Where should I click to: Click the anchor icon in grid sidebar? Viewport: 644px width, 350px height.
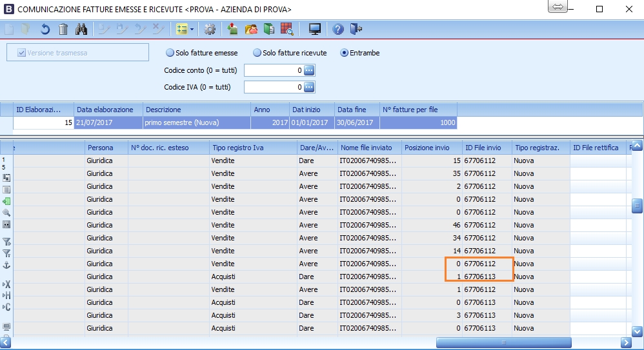click(x=6, y=265)
